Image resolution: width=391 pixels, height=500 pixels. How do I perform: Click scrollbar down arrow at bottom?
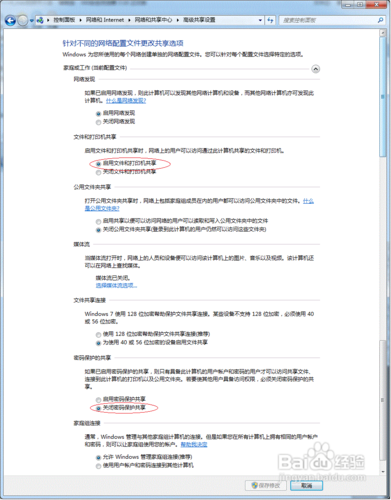383,471
